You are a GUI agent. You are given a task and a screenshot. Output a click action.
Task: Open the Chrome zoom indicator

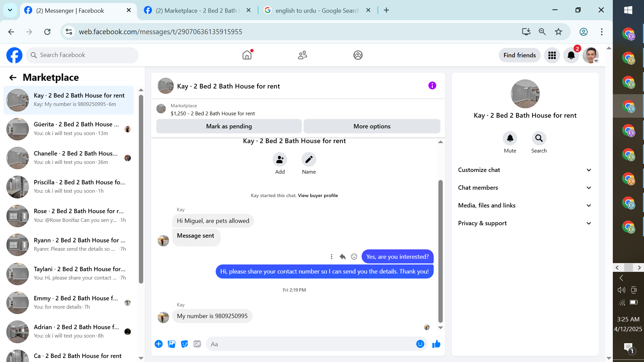tap(542, 32)
